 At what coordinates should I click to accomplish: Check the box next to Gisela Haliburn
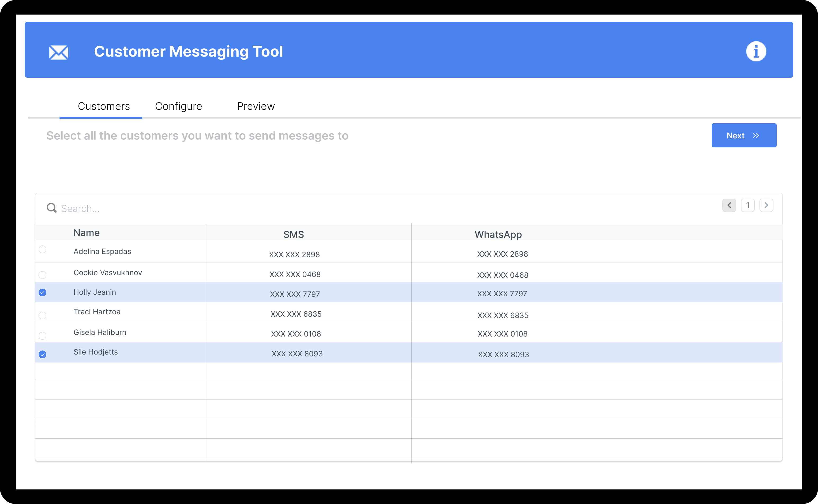43,336
